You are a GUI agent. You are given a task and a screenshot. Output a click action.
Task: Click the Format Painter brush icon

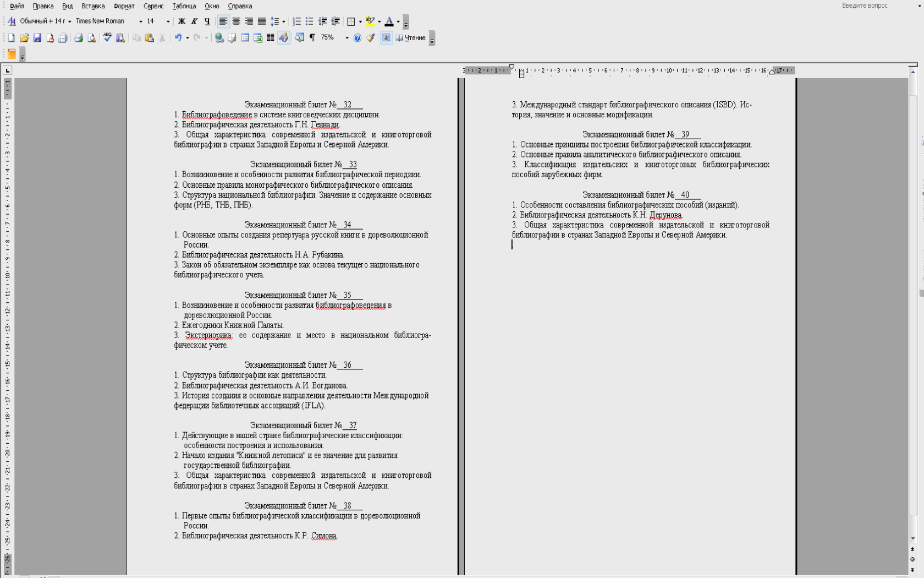[371, 38]
